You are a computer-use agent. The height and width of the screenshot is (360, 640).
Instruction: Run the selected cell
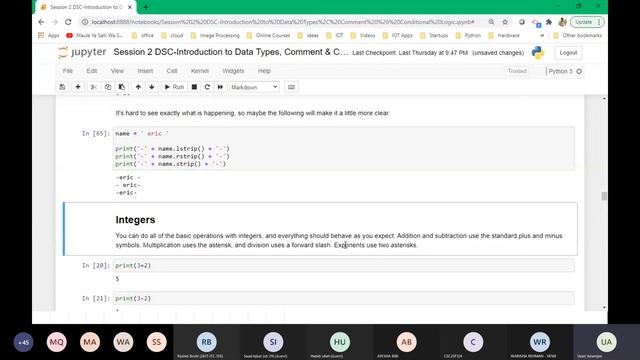coord(174,87)
